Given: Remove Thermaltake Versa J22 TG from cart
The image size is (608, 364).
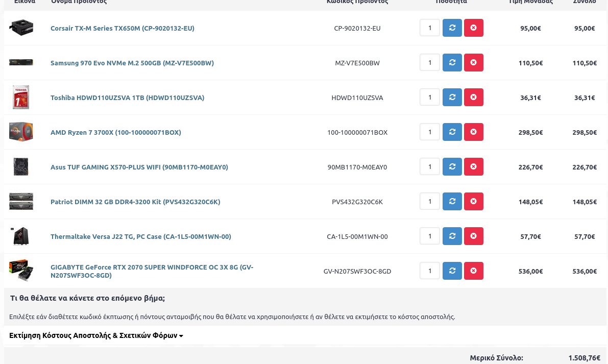Looking at the screenshot, I should 473,236.
